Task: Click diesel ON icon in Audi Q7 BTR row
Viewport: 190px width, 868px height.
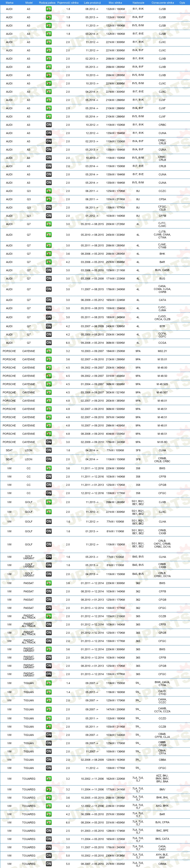Action: tap(49, 326)
